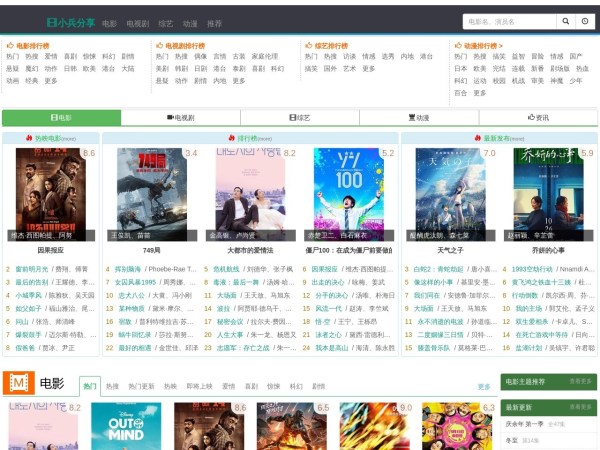Click the flame icon beside 热映电影
The width and height of the screenshot is (600, 450).
30,138
